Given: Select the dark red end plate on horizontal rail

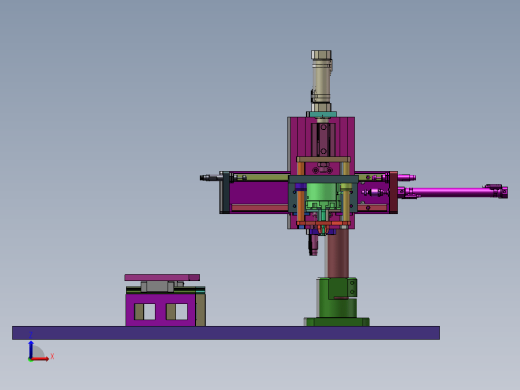Looking at the screenshot, I should [394, 192].
